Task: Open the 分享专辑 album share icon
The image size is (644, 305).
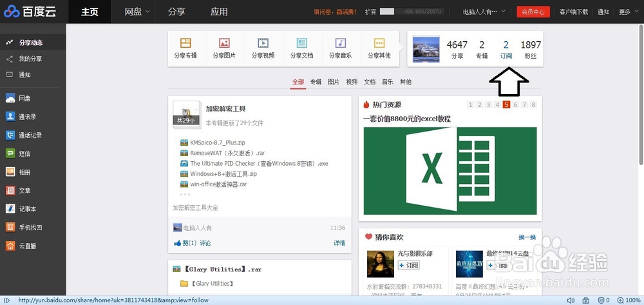Action: [185, 43]
